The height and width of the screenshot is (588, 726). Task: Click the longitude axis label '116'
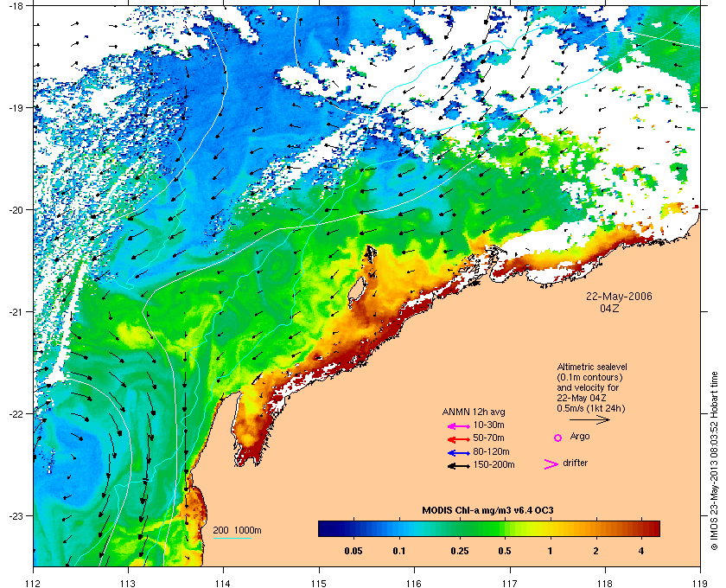[414, 583]
